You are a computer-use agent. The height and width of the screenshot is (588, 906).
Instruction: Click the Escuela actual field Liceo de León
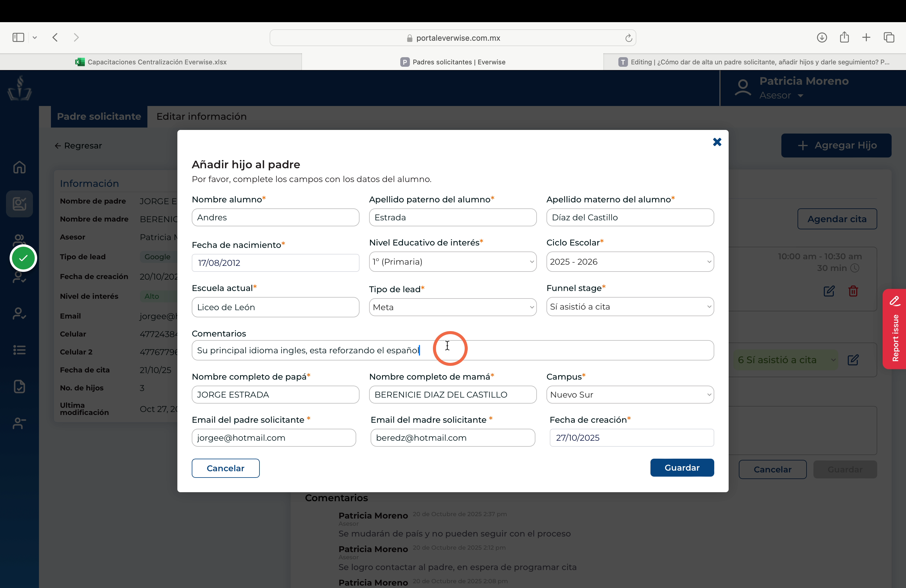[275, 307]
